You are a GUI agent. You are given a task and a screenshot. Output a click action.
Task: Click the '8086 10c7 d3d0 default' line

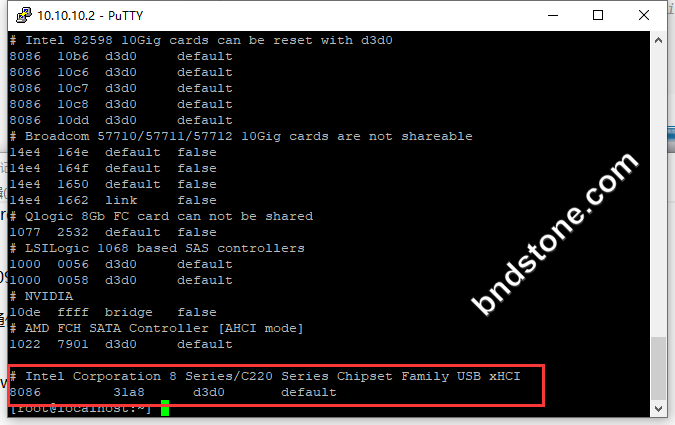pyautogui.click(x=121, y=88)
